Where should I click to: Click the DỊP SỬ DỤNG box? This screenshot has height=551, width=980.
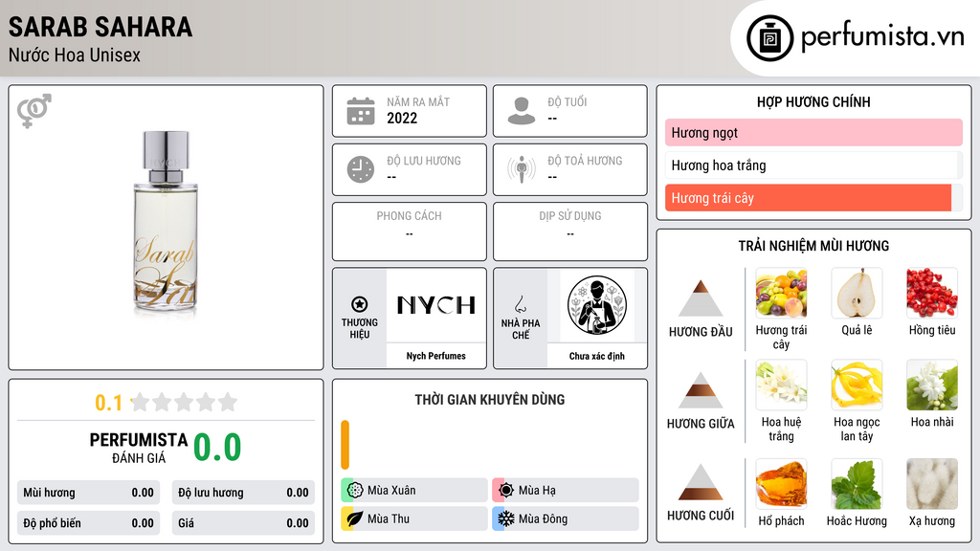pos(570,231)
